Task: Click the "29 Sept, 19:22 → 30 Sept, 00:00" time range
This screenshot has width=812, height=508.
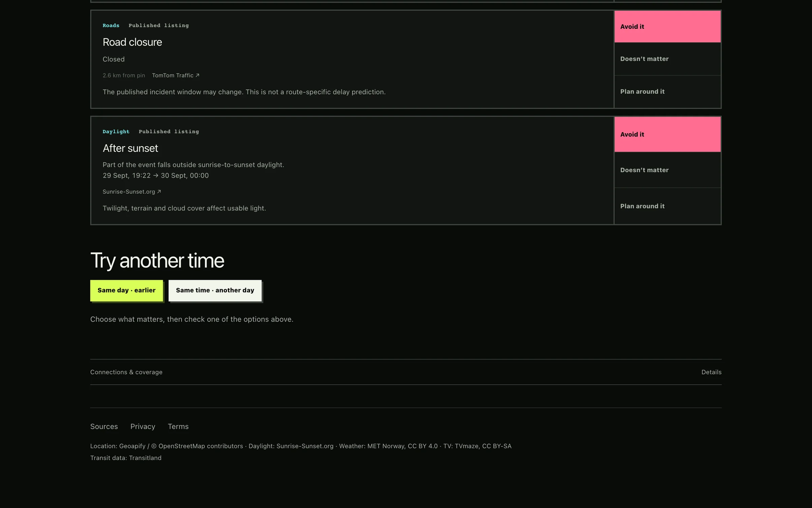Action: (156, 175)
